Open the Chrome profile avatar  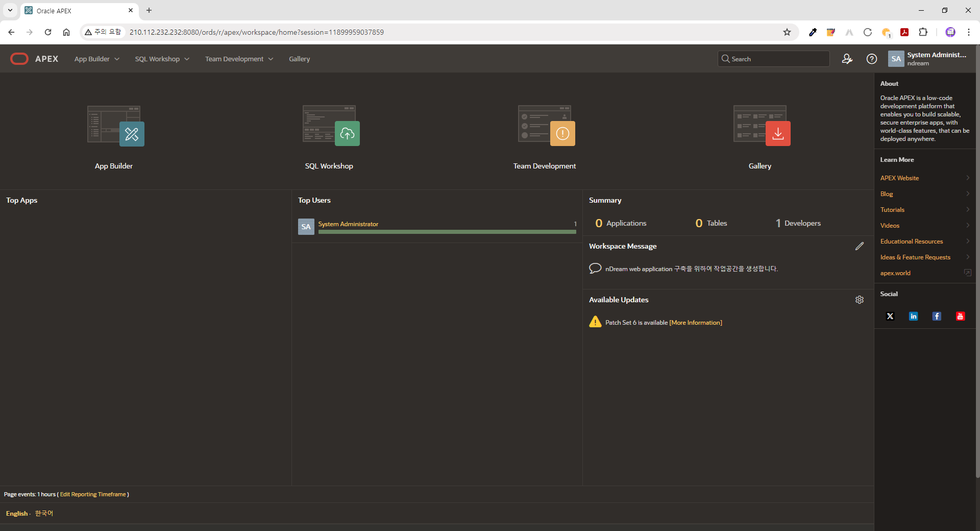(950, 32)
